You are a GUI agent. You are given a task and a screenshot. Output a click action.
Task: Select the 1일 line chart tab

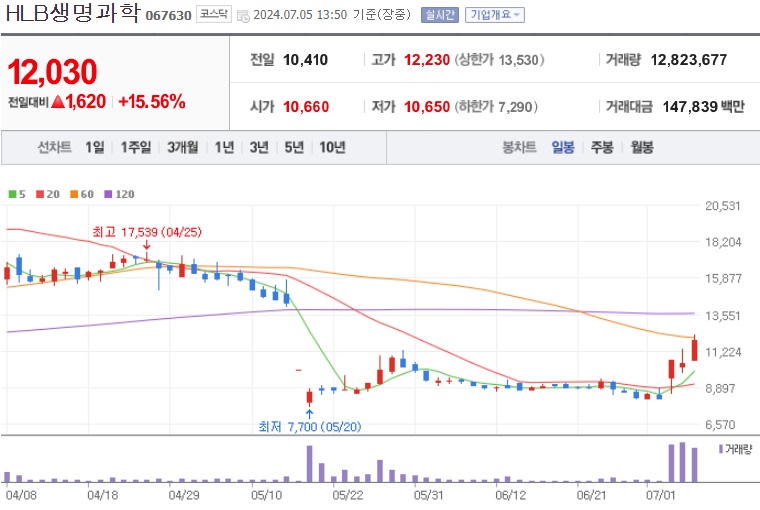point(95,147)
